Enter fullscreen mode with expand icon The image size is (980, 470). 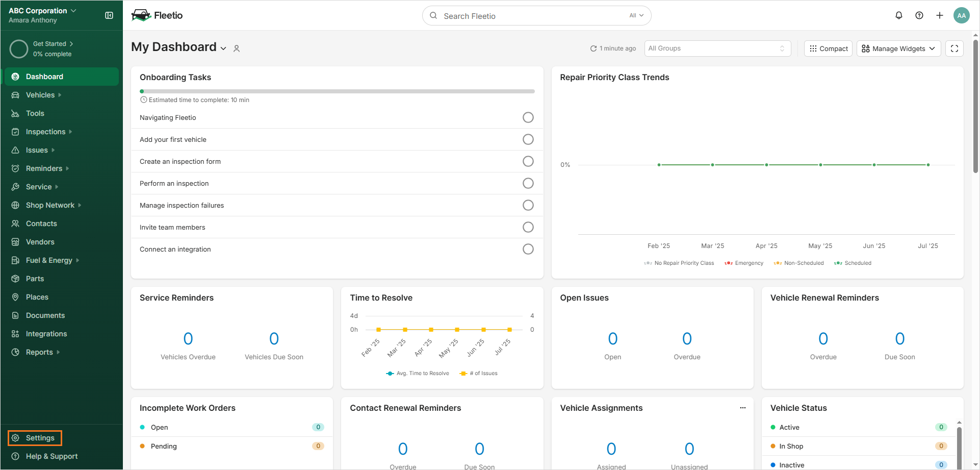pos(954,48)
